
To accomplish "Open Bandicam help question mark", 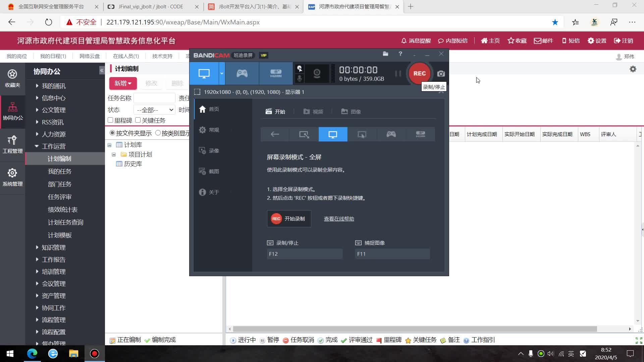I will pos(400,54).
